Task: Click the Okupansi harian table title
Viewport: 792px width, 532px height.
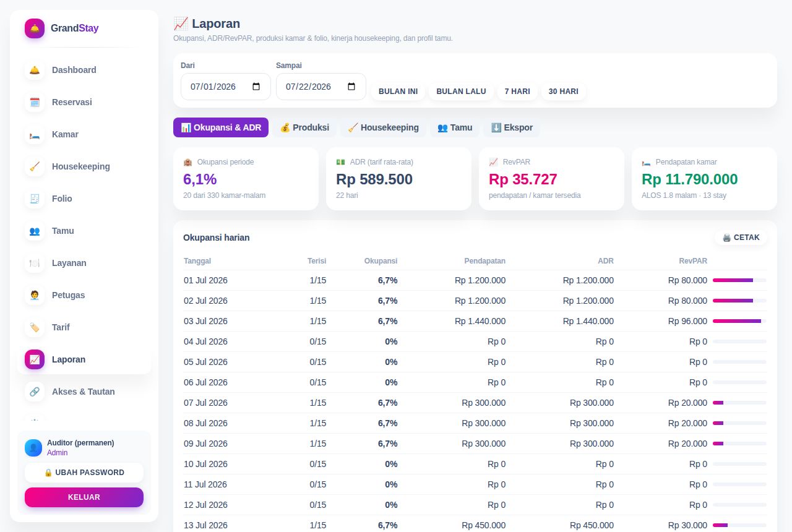Action: 217,238
